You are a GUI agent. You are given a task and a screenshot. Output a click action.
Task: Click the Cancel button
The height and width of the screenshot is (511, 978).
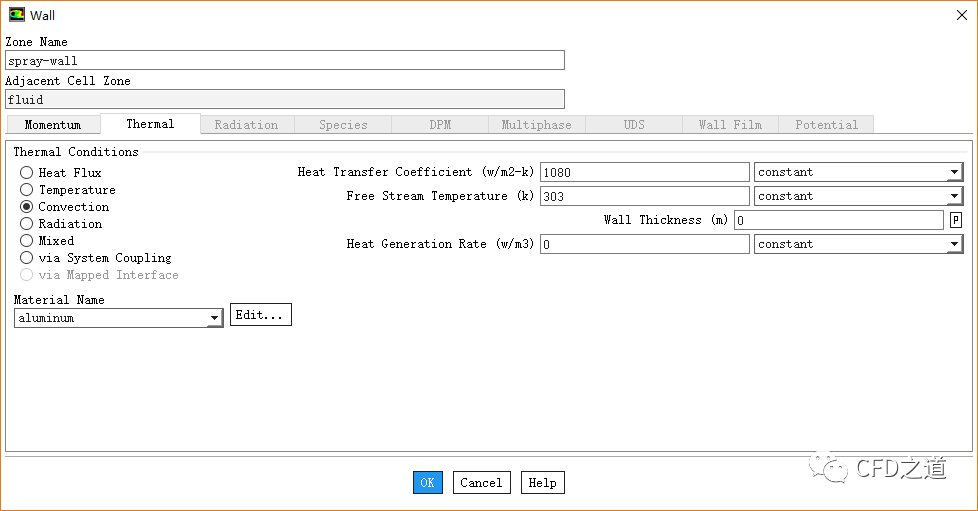pyautogui.click(x=481, y=482)
